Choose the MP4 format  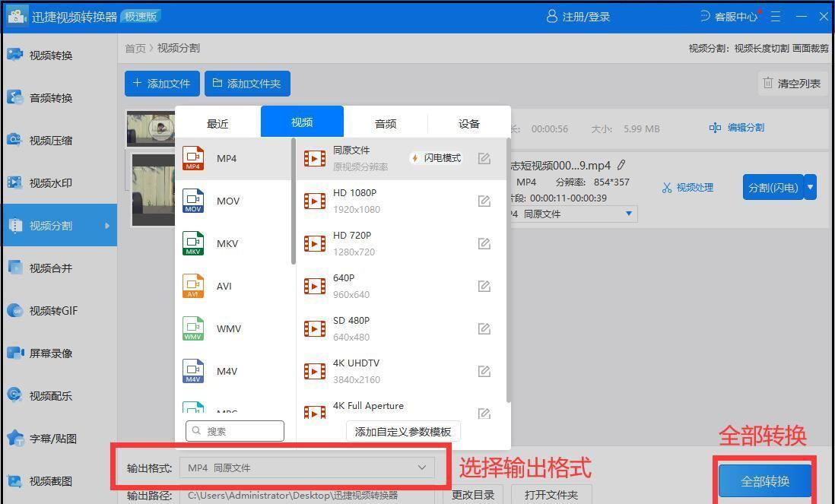[233, 159]
